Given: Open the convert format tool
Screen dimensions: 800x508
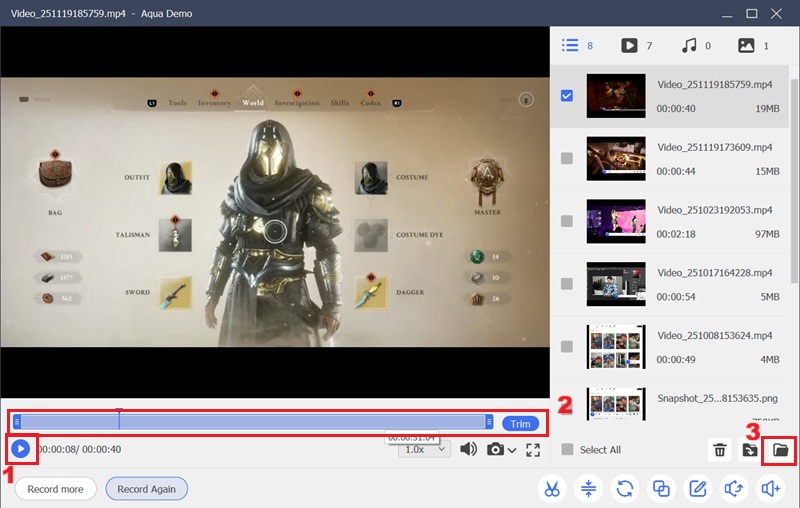Looking at the screenshot, I should coord(625,489).
